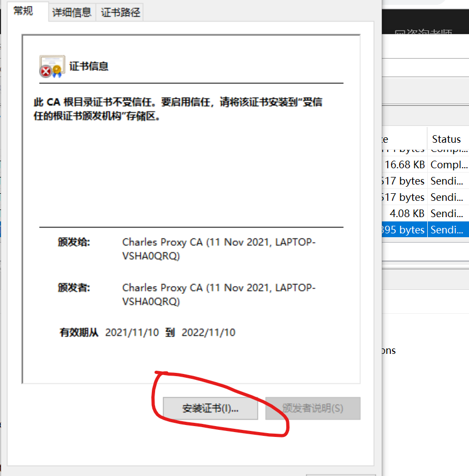Click the 安装证书(I)... button

210,408
